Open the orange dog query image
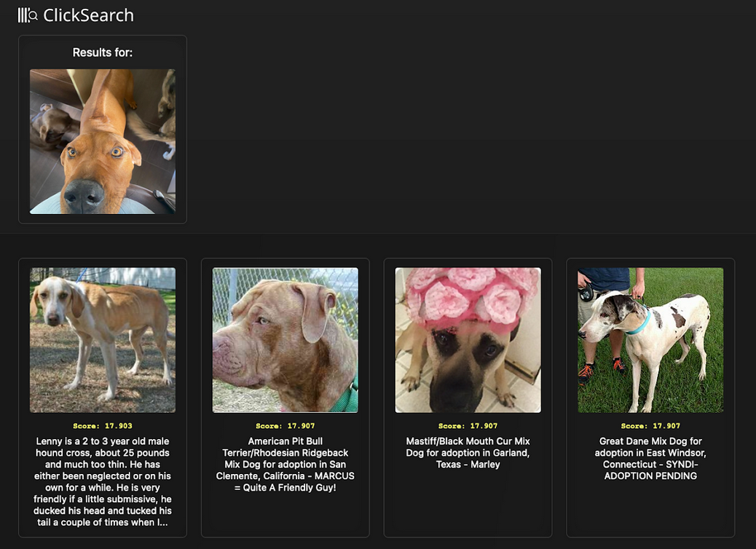This screenshot has width=756, height=549. (103, 141)
